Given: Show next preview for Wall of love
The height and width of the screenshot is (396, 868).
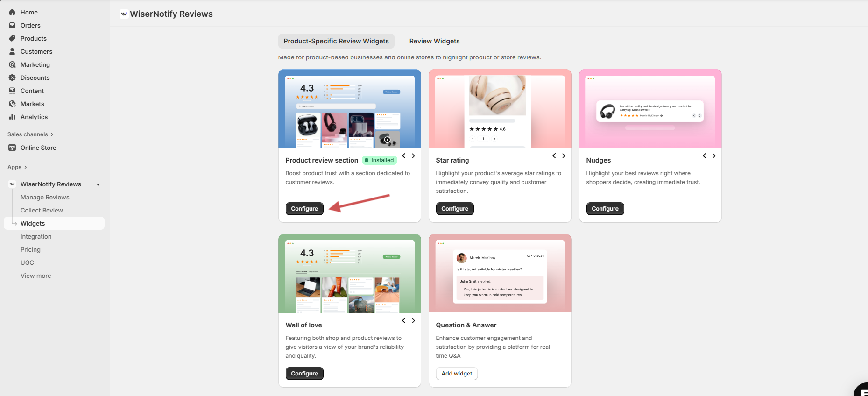Looking at the screenshot, I should [x=413, y=321].
